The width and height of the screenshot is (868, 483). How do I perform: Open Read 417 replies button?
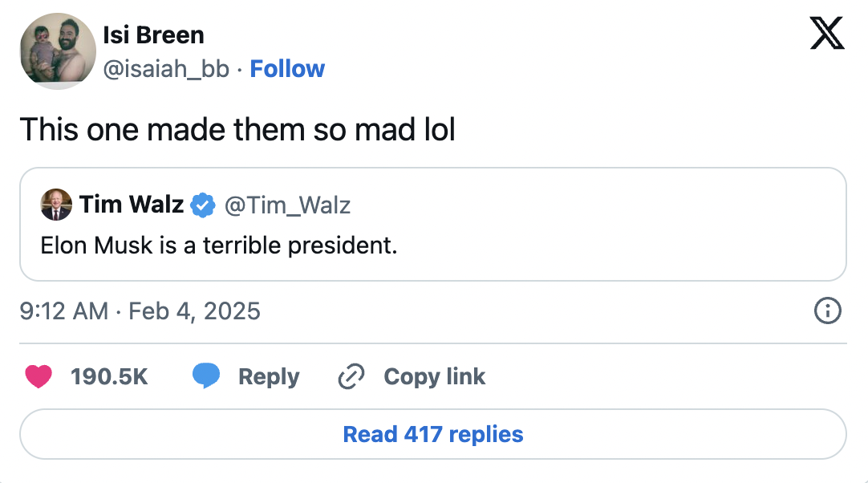pyautogui.click(x=433, y=434)
